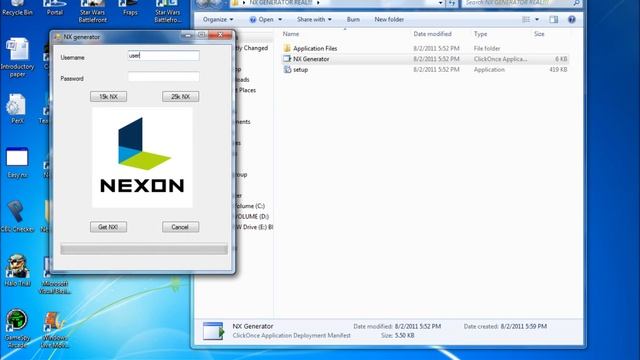Expand the view options dropdown arrow
The width and height of the screenshot is (640, 360).
[x=537, y=20]
